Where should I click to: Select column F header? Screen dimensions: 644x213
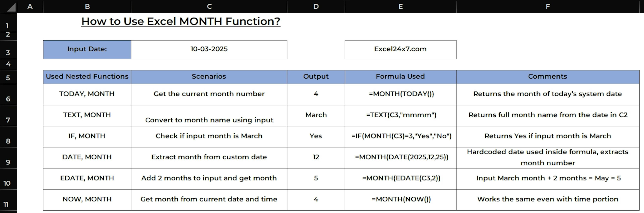[548, 7]
